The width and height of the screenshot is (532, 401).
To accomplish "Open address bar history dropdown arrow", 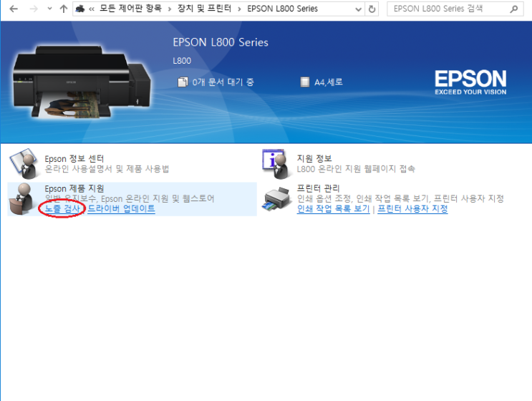I will point(358,9).
